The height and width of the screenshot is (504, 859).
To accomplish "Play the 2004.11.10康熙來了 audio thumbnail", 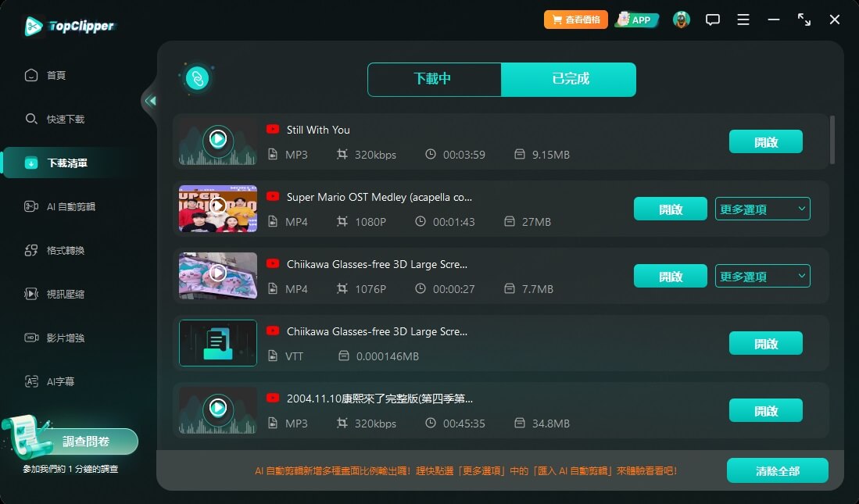I will (218, 410).
